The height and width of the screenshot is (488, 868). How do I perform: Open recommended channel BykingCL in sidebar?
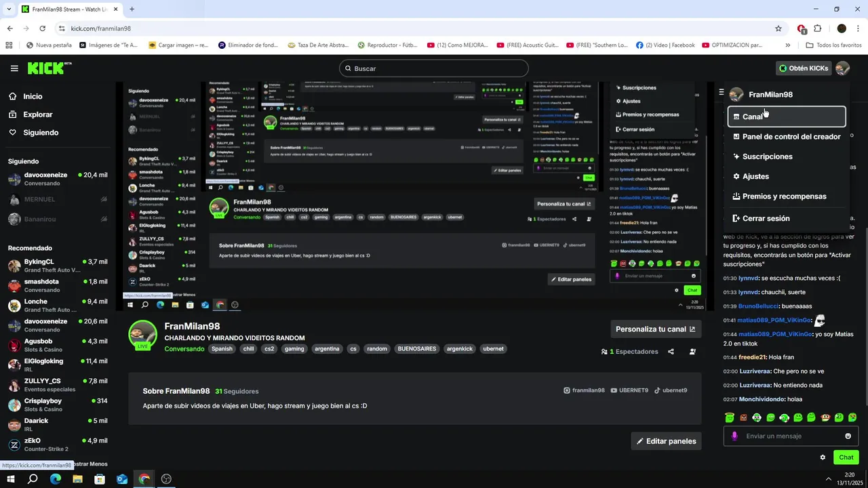58,266
